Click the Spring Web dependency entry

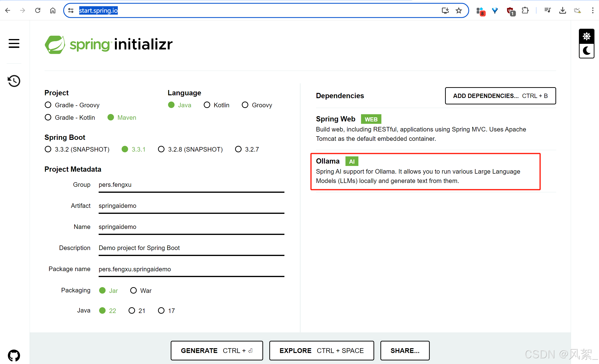436,128
